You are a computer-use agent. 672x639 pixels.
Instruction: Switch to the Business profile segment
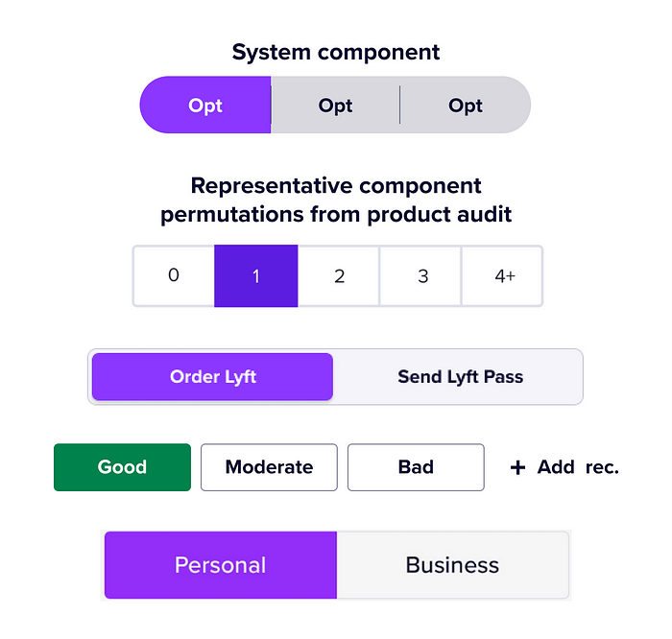452,565
